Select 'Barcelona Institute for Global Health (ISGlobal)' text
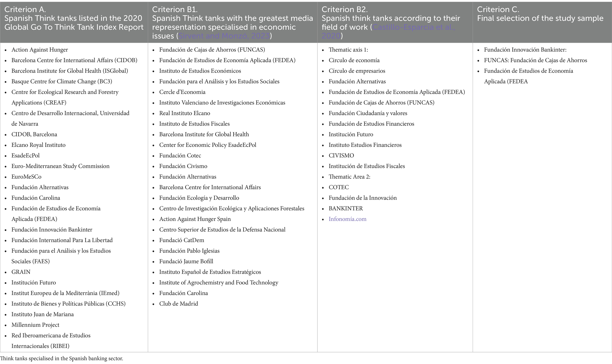This screenshot has height=364, width=612. (x=70, y=71)
